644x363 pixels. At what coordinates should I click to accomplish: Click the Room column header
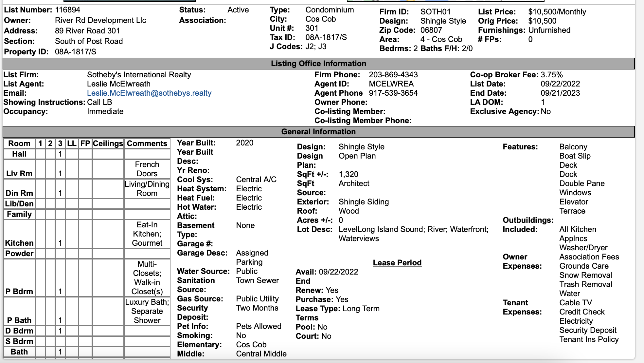coord(19,143)
